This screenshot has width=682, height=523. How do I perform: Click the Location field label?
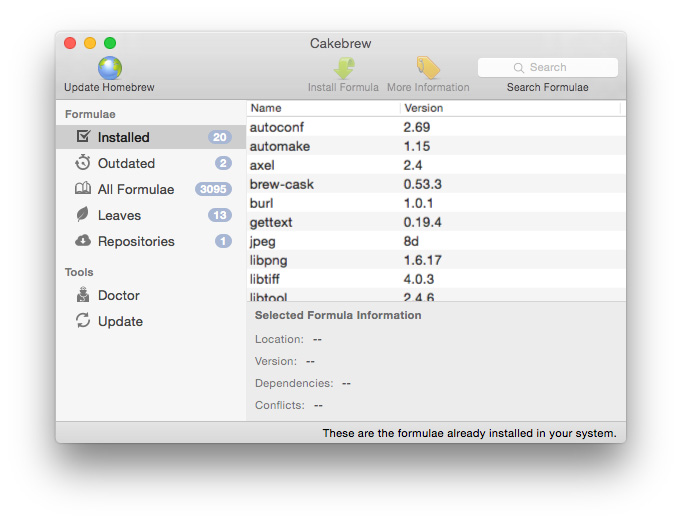point(279,339)
